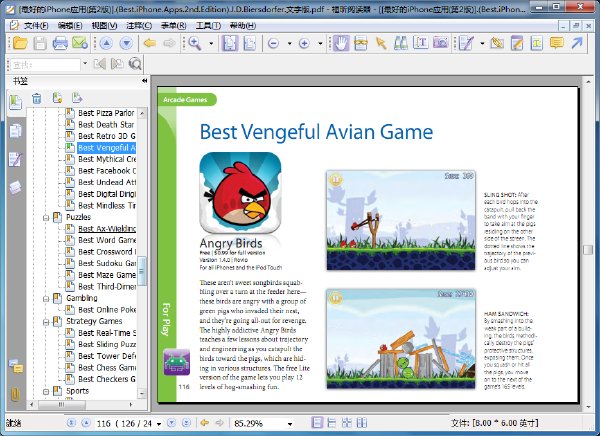The image size is (600, 436).
Task: Collapse the Gambling bookmark group
Action: (x=46, y=299)
